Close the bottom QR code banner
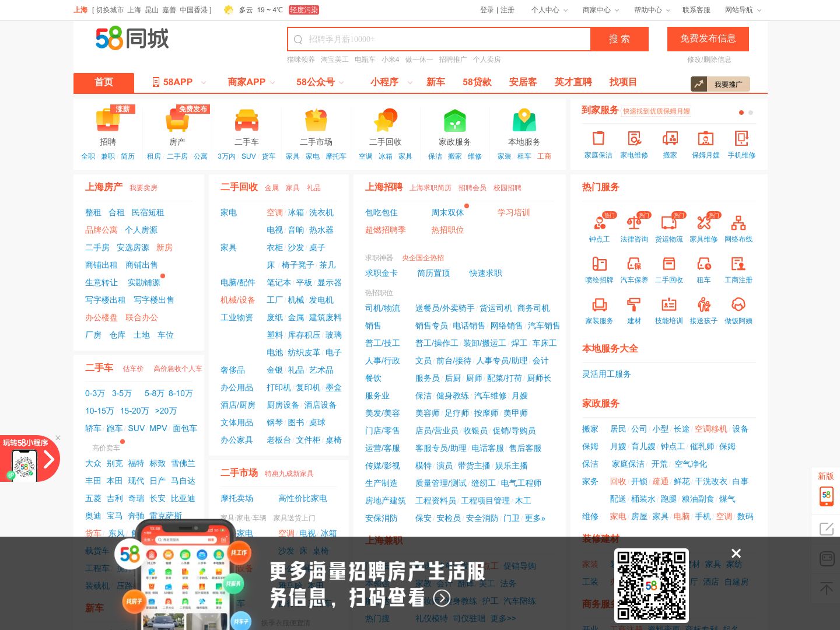The width and height of the screenshot is (840, 630). (736, 553)
